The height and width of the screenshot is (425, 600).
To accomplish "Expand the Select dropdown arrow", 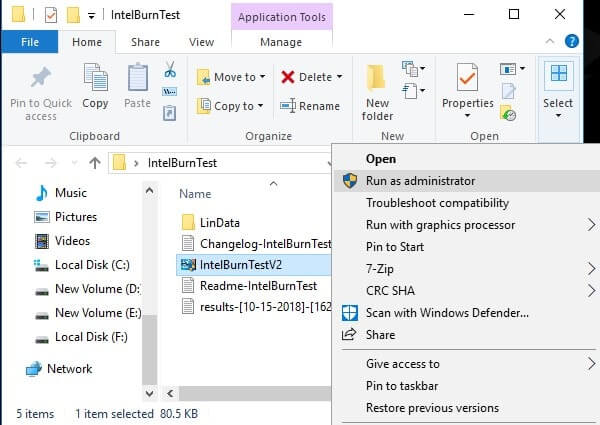I will tap(558, 116).
